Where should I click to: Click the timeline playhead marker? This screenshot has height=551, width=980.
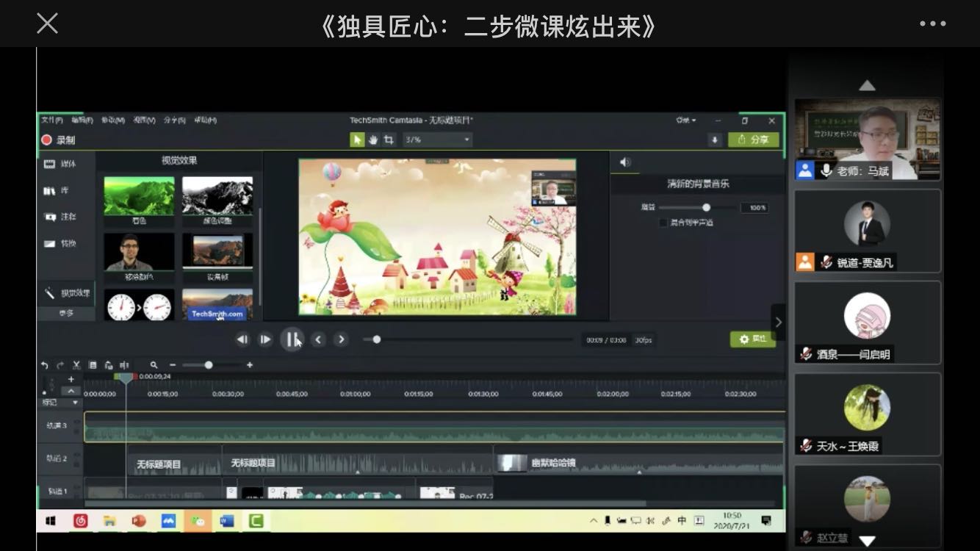(x=126, y=378)
